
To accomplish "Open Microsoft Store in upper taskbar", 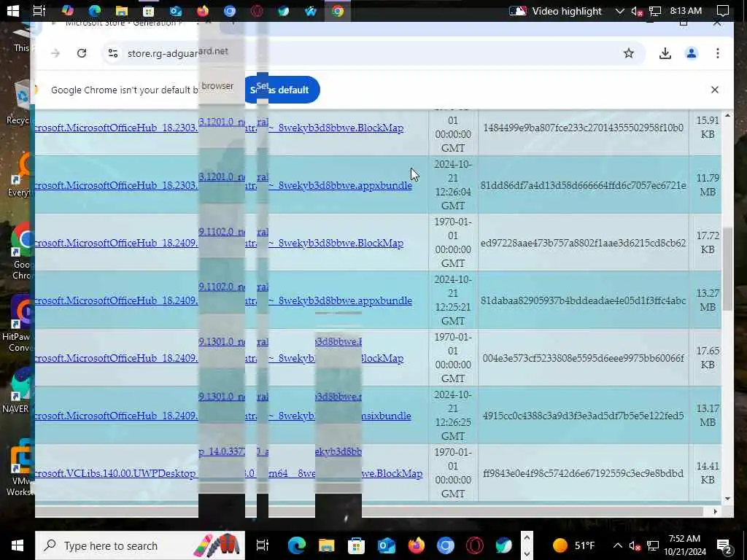I will pyautogui.click(x=148, y=10).
